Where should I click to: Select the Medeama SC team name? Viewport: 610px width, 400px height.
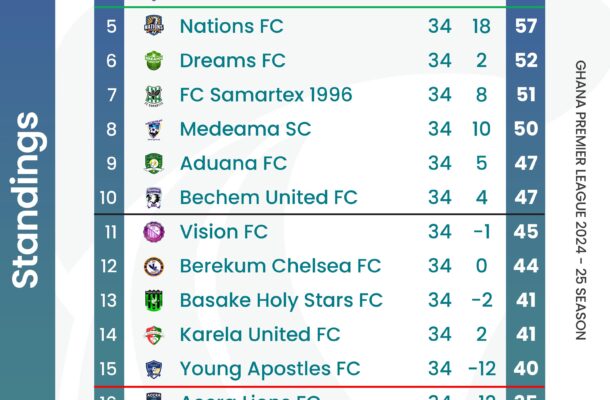point(245,129)
